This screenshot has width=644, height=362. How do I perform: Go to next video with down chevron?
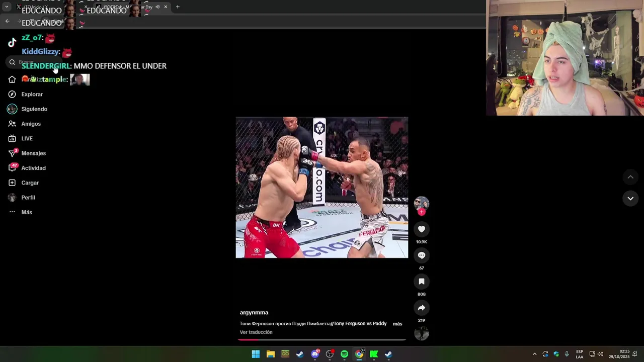(x=630, y=199)
